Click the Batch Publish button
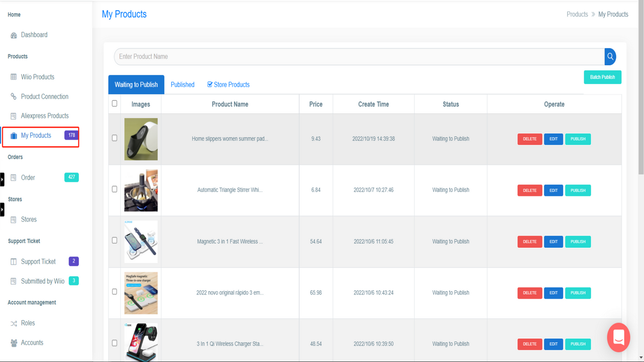This screenshot has width=644, height=362. coord(602,76)
